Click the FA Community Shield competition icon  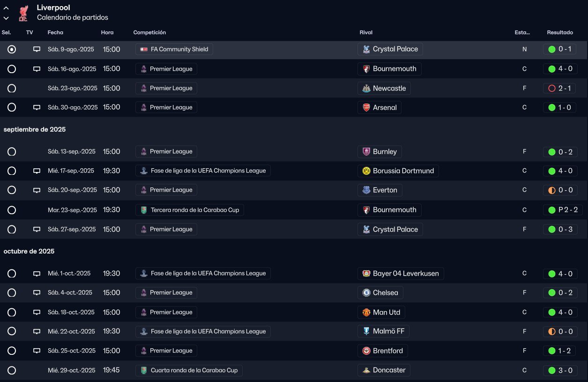tap(144, 49)
